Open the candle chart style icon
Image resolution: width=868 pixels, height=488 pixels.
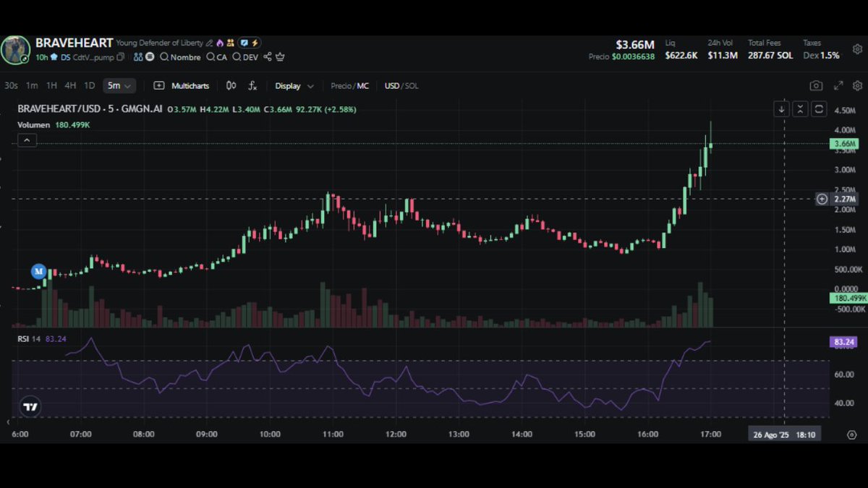pyautogui.click(x=231, y=85)
